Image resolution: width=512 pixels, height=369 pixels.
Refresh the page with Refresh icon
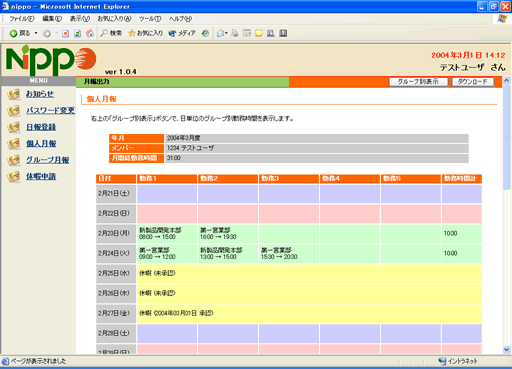[x=77, y=33]
